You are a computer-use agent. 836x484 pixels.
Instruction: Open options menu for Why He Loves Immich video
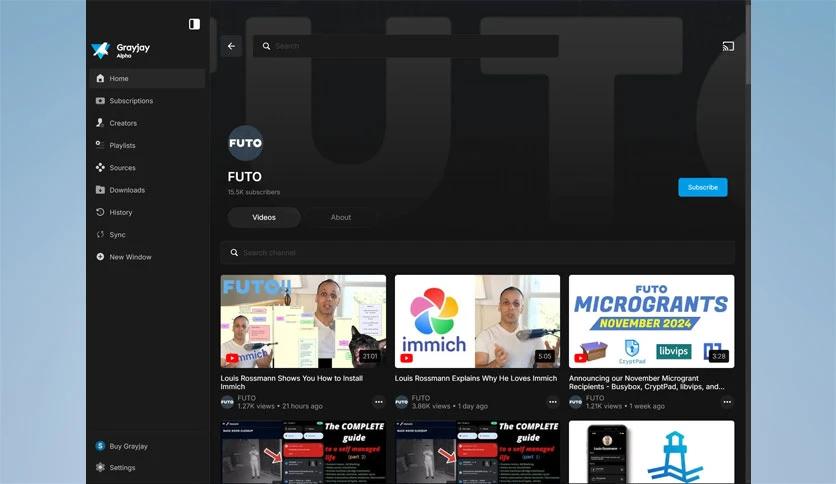[x=553, y=402]
